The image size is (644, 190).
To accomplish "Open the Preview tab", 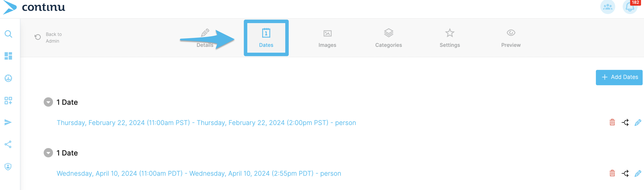I will pyautogui.click(x=511, y=38).
